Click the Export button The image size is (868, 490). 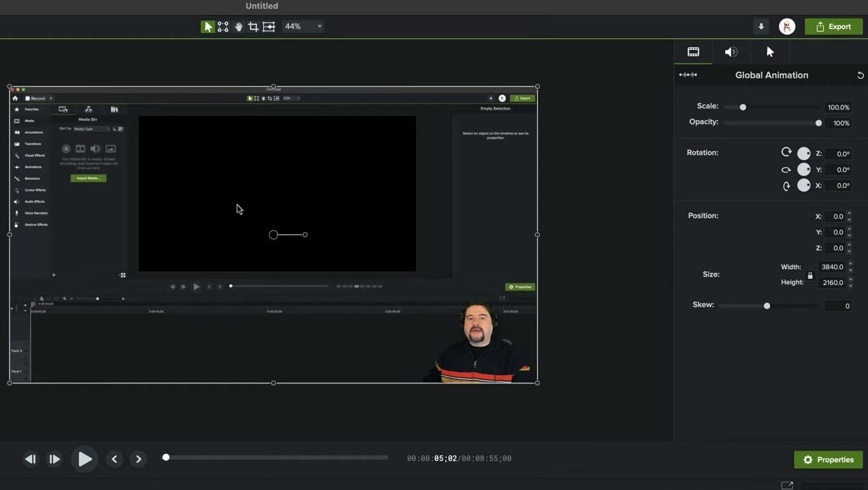pos(834,26)
